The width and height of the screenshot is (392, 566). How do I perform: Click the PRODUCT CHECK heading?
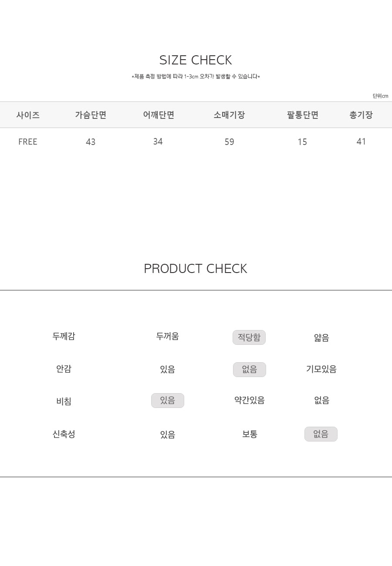196,269
